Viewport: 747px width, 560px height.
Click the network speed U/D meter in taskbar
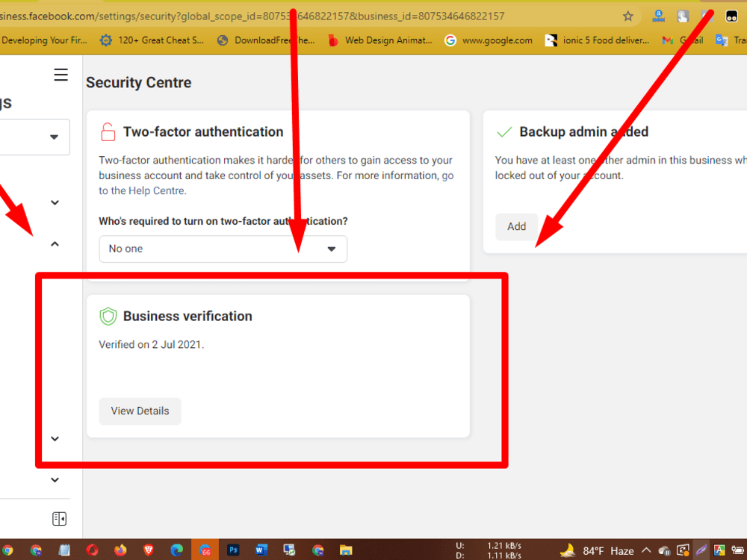(489, 550)
